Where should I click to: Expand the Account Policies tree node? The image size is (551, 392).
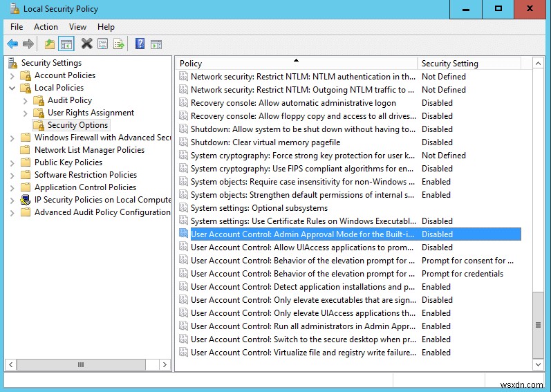click(12, 76)
